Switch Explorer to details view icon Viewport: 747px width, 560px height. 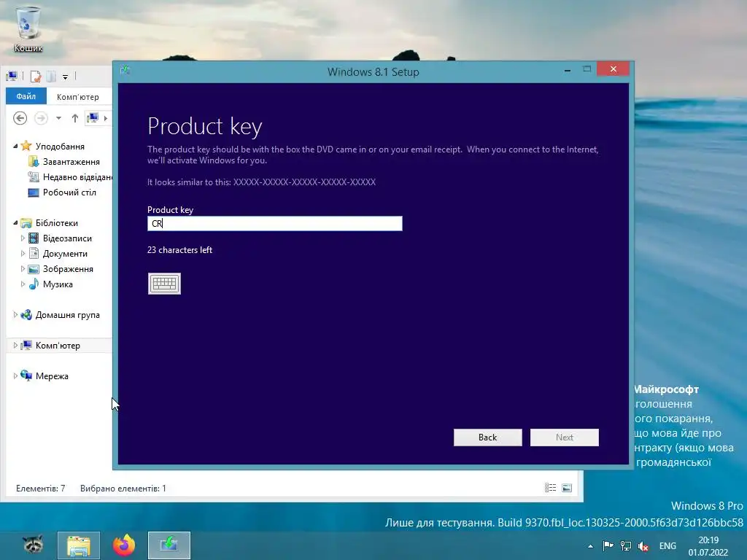click(x=551, y=488)
